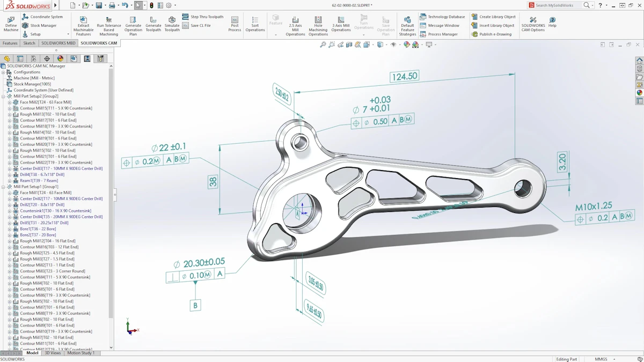The image size is (644, 362).
Task: Open 2.5 Axis Mill Operations
Action: coord(295,26)
